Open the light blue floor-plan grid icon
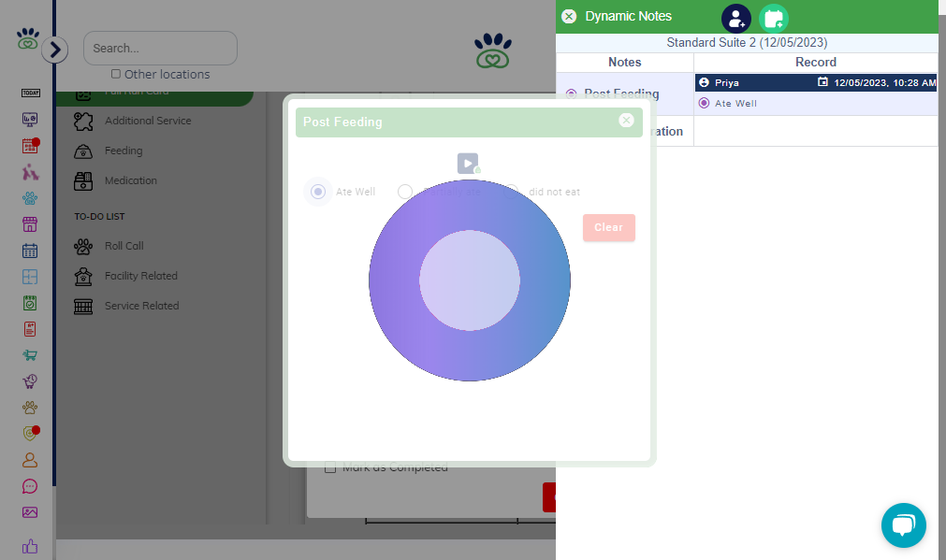 point(30,277)
